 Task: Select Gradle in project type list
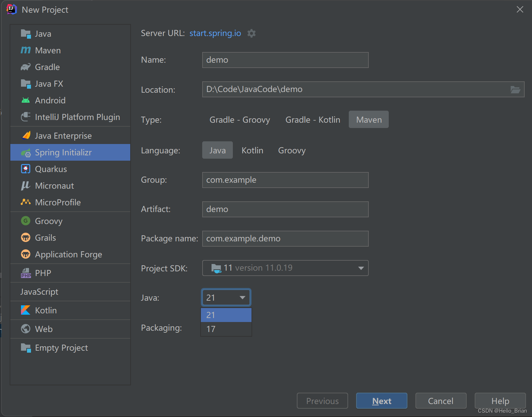pyautogui.click(x=70, y=67)
